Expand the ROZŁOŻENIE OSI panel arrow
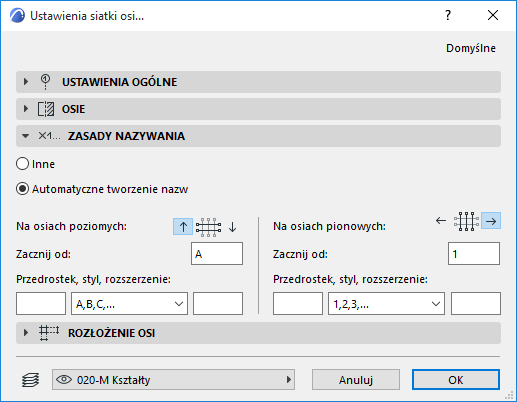This screenshot has width=517, height=402. (26, 333)
